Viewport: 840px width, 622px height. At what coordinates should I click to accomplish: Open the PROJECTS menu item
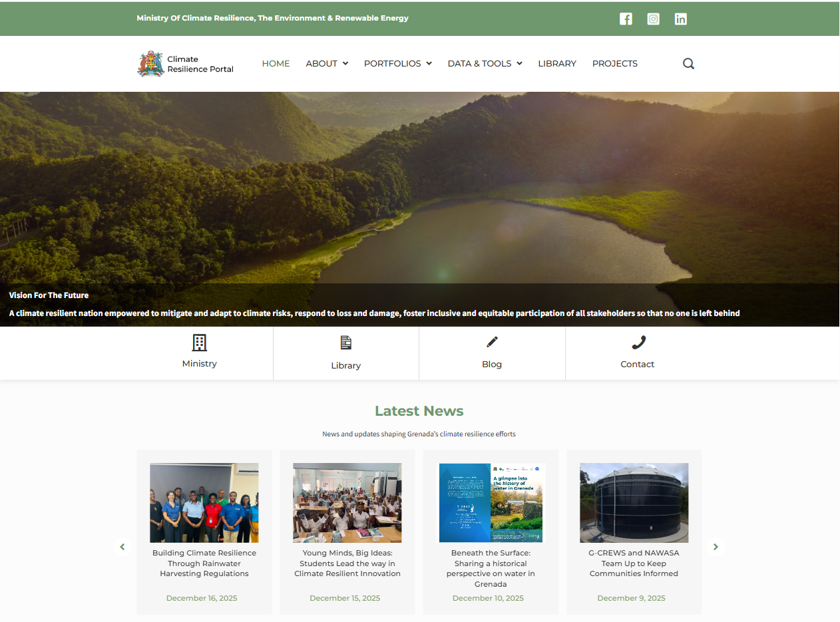[x=614, y=64]
